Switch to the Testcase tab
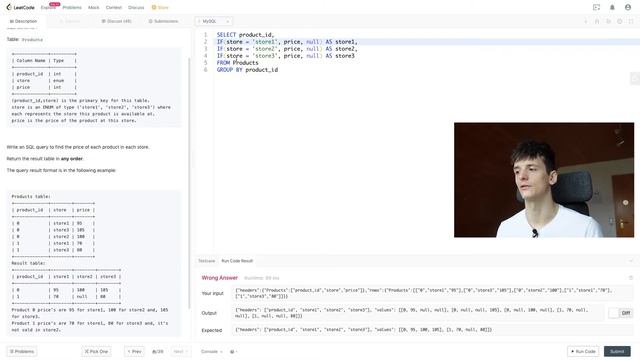The image size is (640, 360). point(207,261)
